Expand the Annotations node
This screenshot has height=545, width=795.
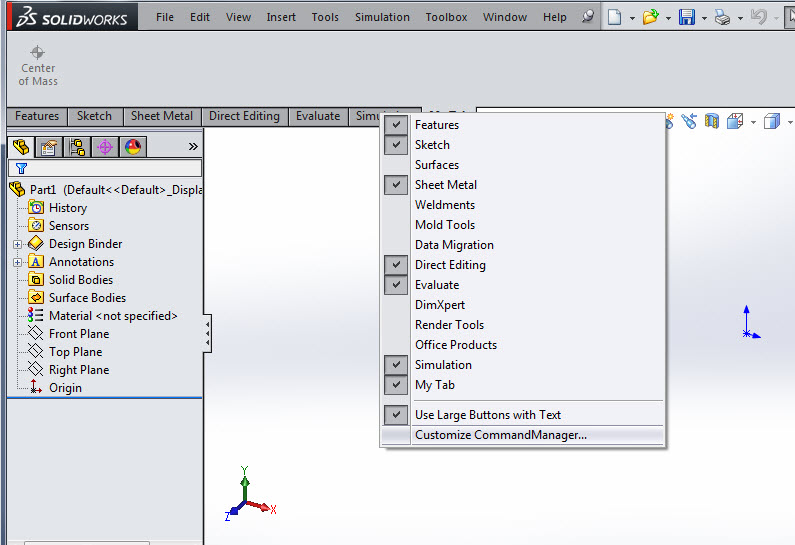pos(18,262)
